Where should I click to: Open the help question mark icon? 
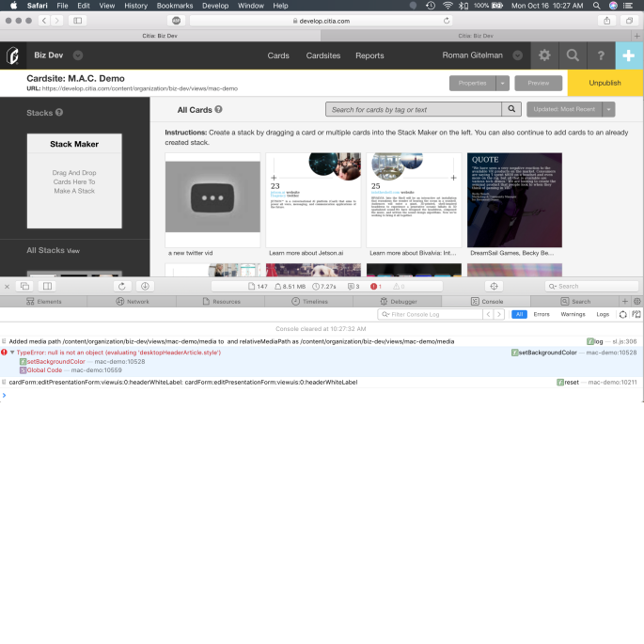pos(601,55)
